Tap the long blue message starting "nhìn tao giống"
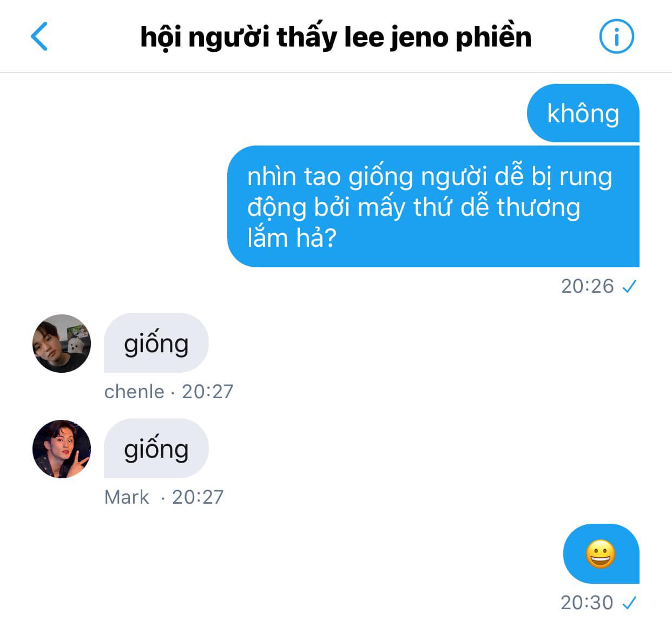 pyautogui.click(x=433, y=206)
